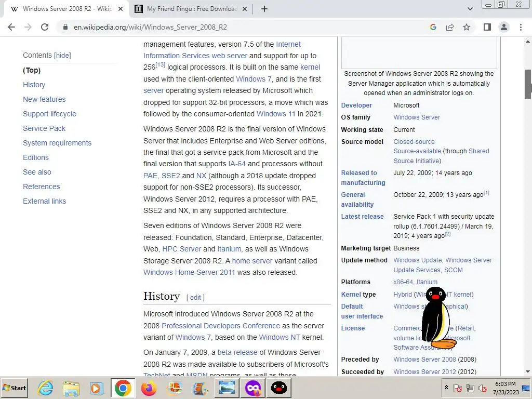Edit the History section
This screenshot has width=532, height=399.
(195, 298)
